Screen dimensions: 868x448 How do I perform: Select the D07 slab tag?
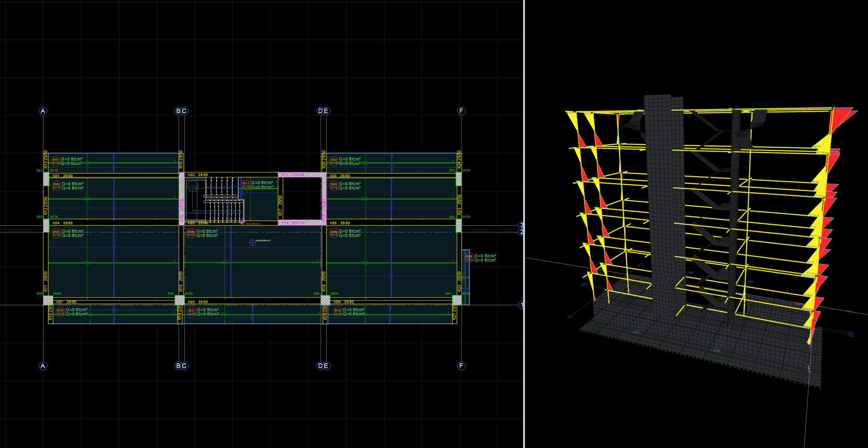point(57,233)
